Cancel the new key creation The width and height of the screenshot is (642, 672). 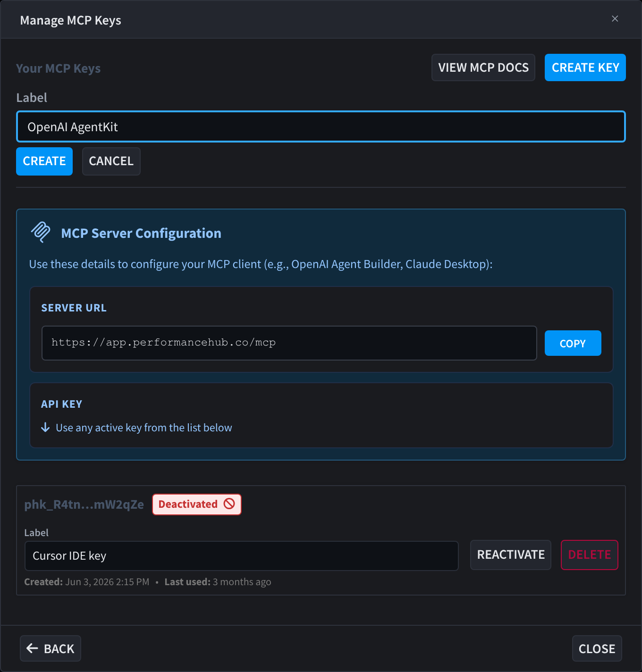(111, 161)
